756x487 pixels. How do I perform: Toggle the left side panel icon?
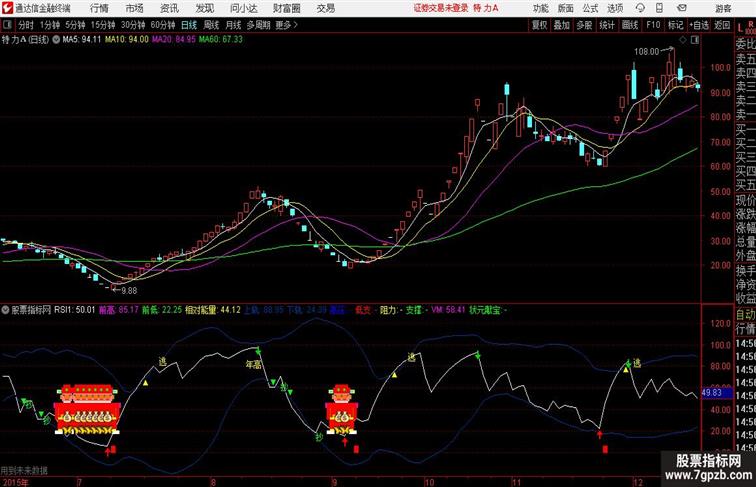point(7,25)
